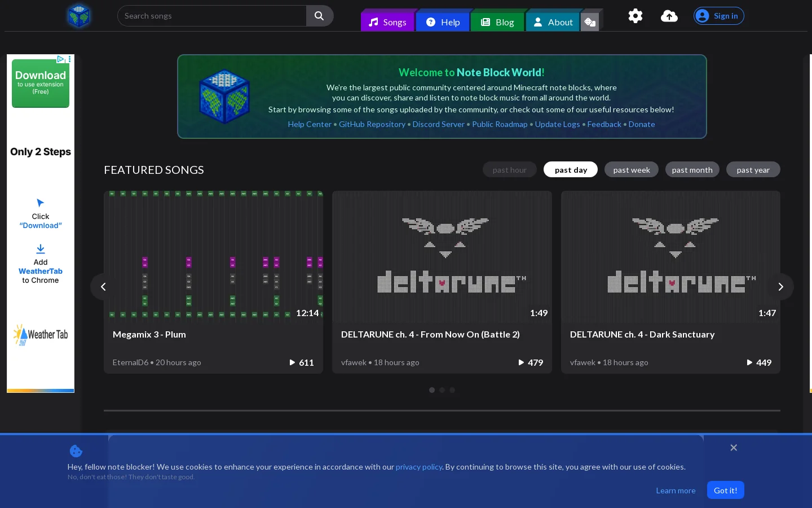This screenshot has width=812, height=508.
Task: Click the Weather Tab ad logo
Action: [41, 335]
